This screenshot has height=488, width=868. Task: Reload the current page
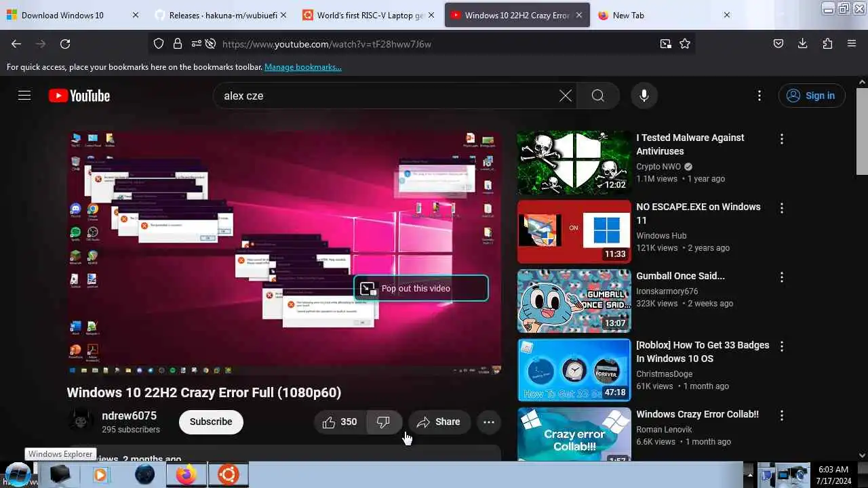pos(65,43)
